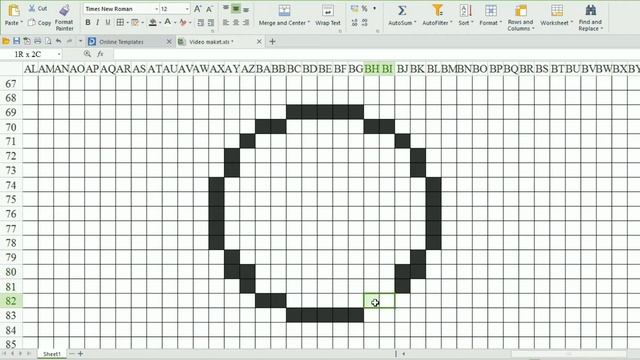Click the Paste icon
This screenshot has height=360, width=640.
(13, 10)
